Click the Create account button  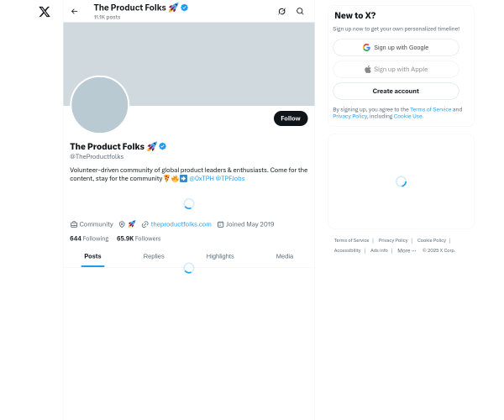coord(396,92)
